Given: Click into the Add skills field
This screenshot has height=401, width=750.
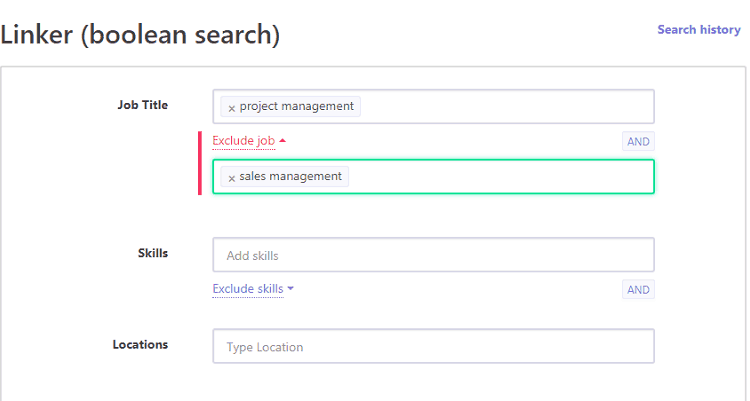Looking at the screenshot, I should (433, 255).
